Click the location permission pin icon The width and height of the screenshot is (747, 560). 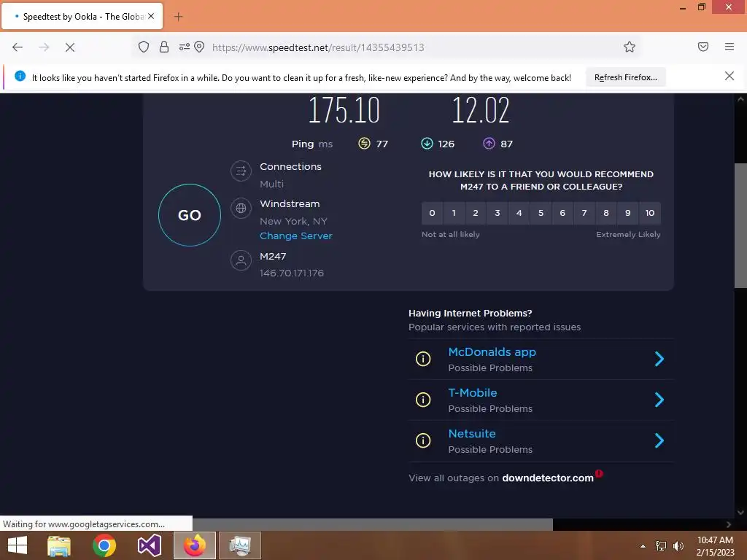200,47
